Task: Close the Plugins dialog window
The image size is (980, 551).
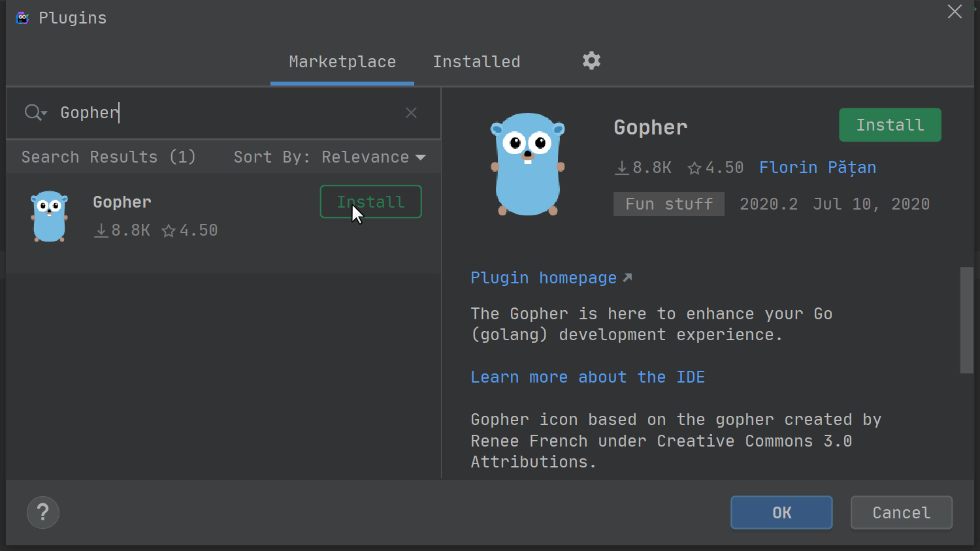Action: [955, 12]
